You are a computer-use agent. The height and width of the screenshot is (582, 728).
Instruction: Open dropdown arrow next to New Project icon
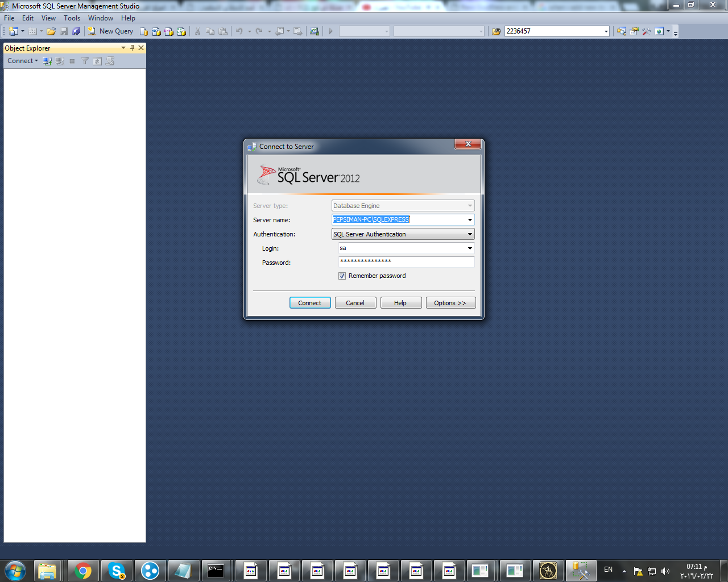coord(23,31)
